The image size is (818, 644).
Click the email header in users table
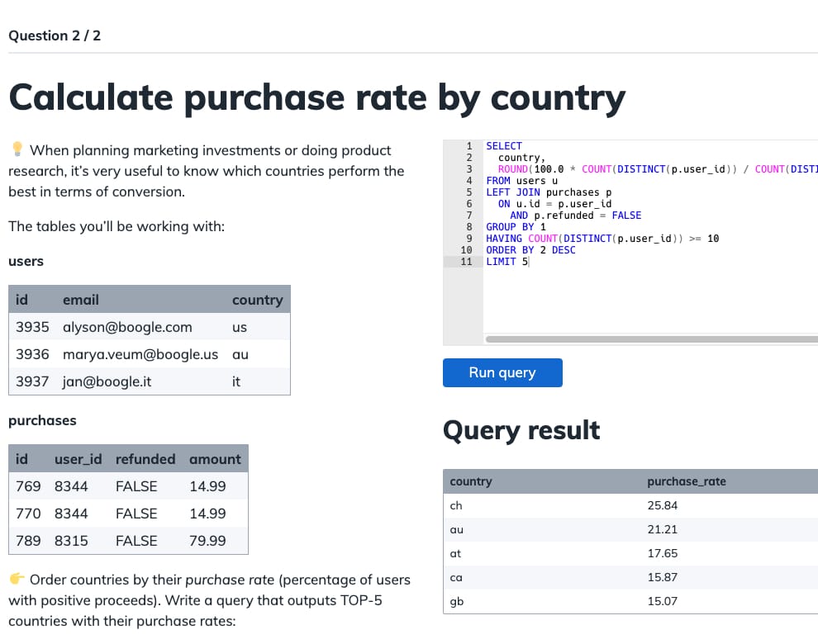(80, 300)
